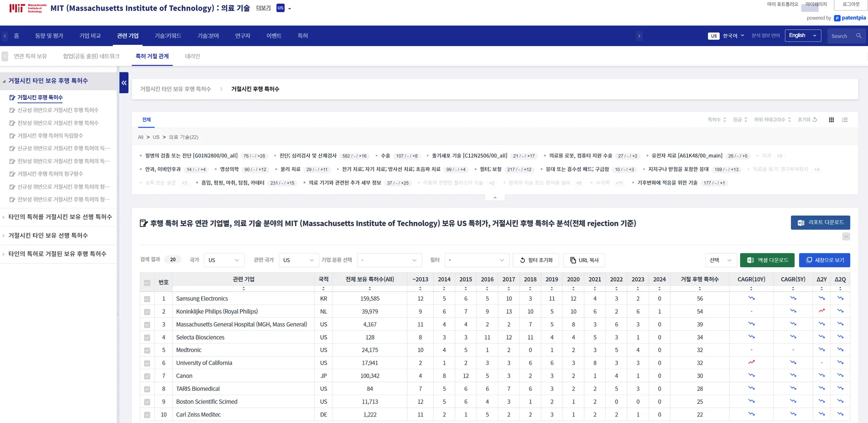Click 새창으로 보기 button
This screenshot has height=423, width=868.
click(824, 260)
